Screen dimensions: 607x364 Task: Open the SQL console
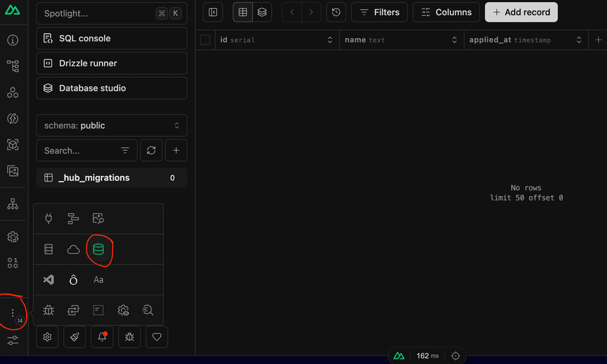[x=111, y=39]
